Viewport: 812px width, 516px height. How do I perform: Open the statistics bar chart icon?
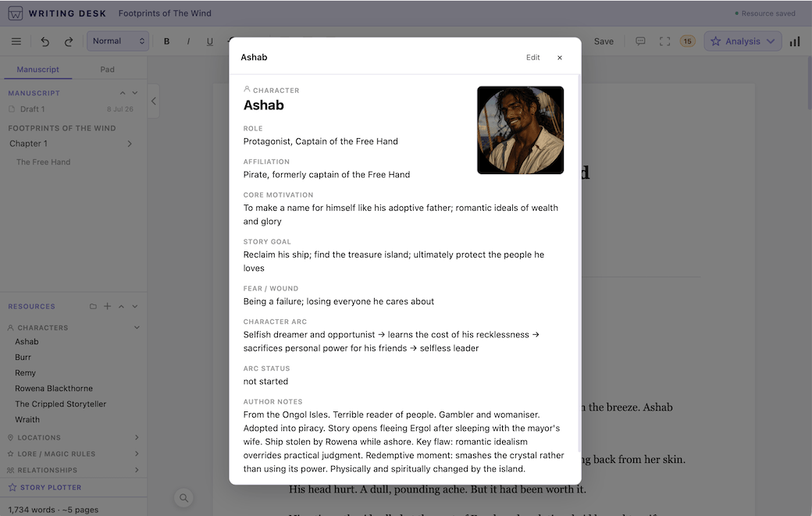point(795,41)
